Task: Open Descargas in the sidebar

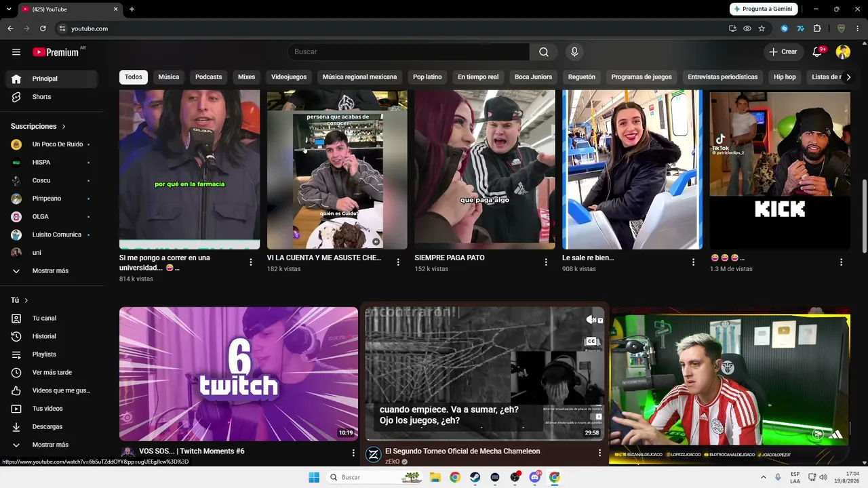Action: [x=53, y=426]
